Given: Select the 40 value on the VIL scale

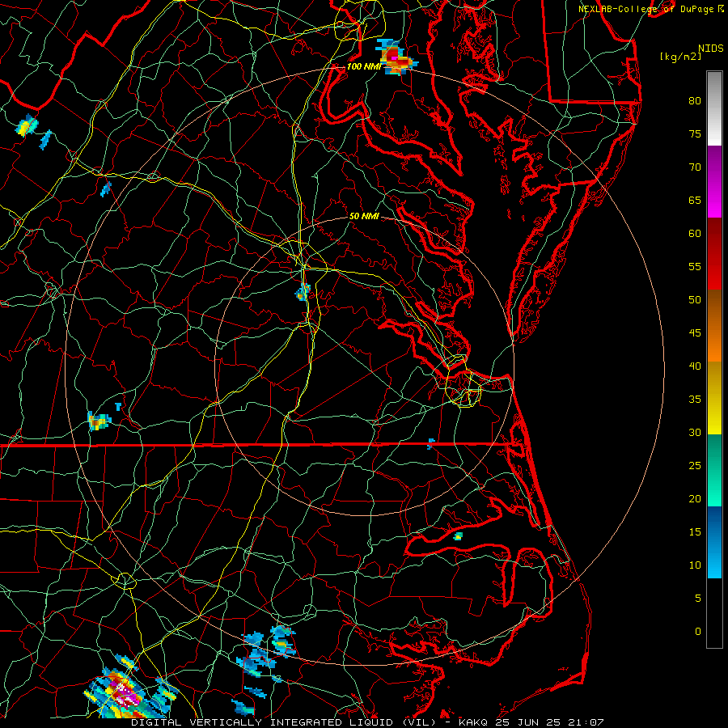Looking at the screenshot, I should click(x=695, y=366).
